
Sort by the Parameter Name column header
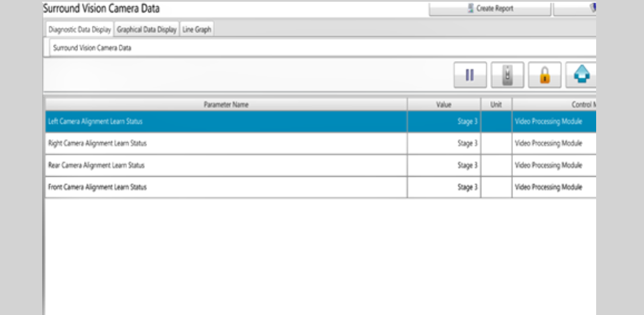coord(226,104)
